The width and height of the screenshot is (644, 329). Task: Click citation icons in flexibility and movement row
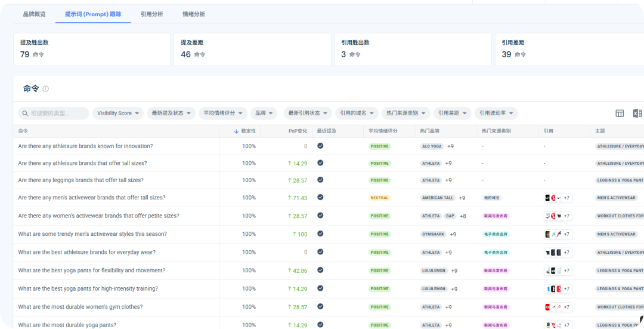pos(558,270)
